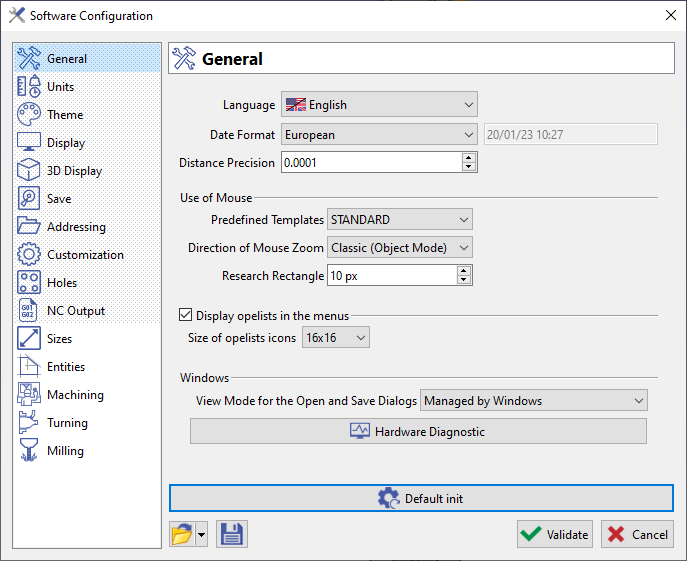Open Size of opelists icons dropdown
This screenshot has height=561, width=687.
335,338
